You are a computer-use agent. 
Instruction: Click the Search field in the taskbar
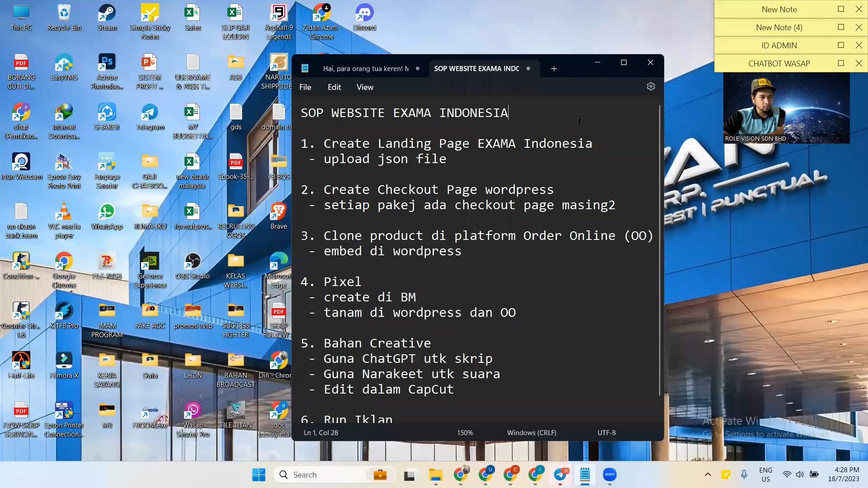[x=325, y=474]
